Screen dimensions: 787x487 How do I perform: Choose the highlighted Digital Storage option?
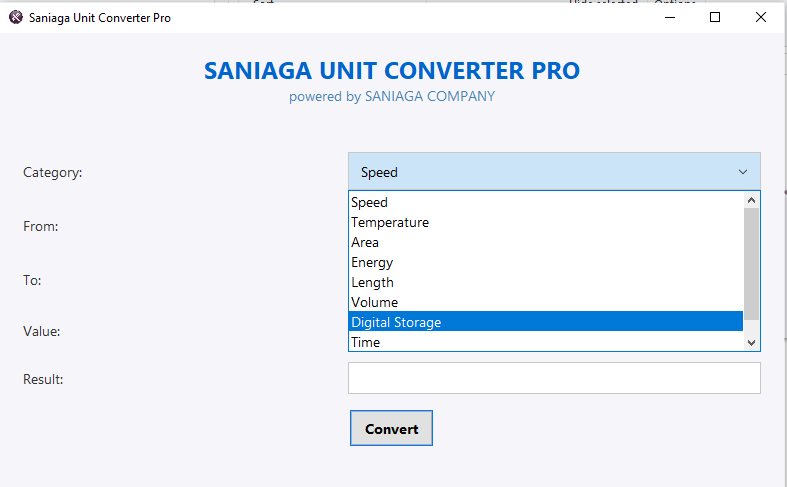(546, 322)
